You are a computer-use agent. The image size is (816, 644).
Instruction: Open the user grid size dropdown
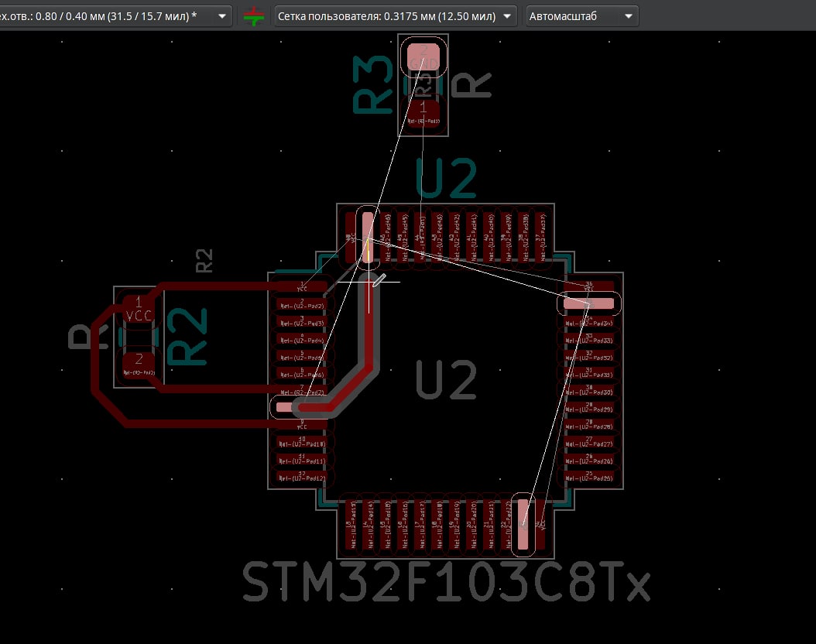click(x=395, y=16)
